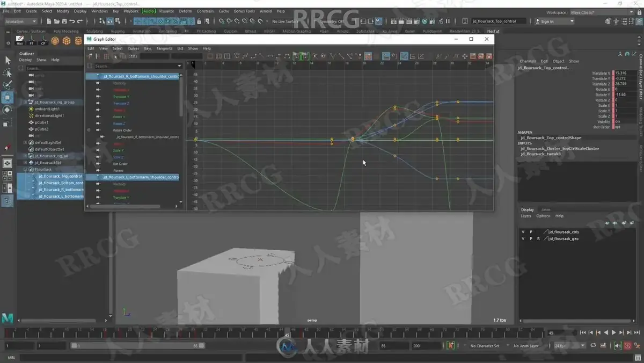644x363 pixels.
Task: Click the audio speaker icon
Action: click(617, 346)
